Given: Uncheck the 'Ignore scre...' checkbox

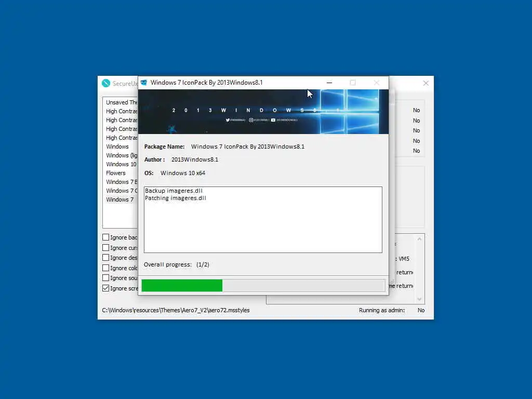Looking at the screenshot, I should (x=106, y=288).
